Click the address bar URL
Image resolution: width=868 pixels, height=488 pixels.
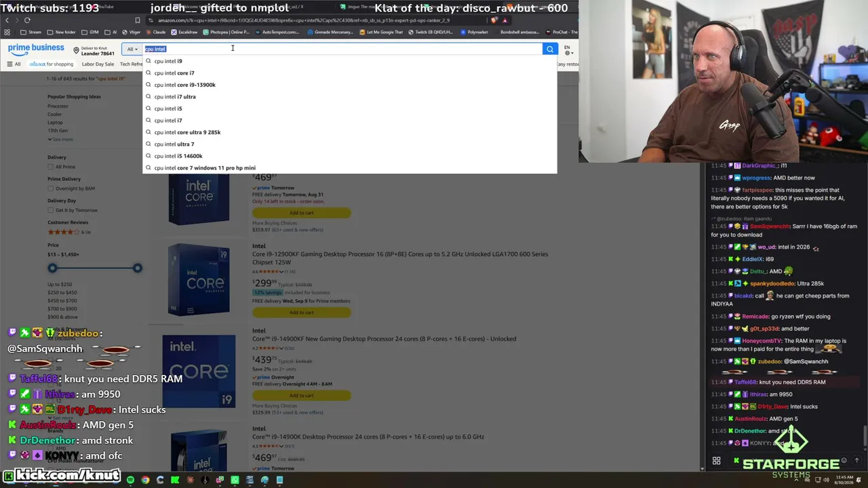coord(304,20)
